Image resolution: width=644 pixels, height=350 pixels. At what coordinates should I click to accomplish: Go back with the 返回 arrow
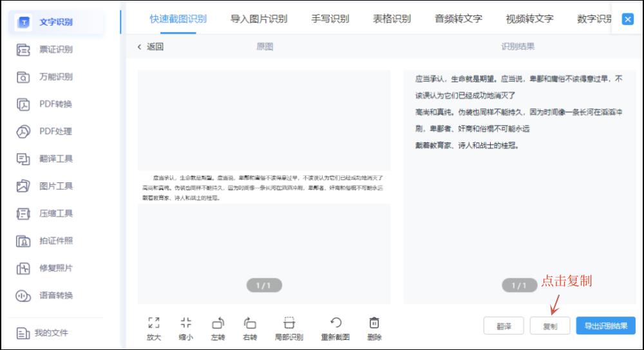(150, 47)
